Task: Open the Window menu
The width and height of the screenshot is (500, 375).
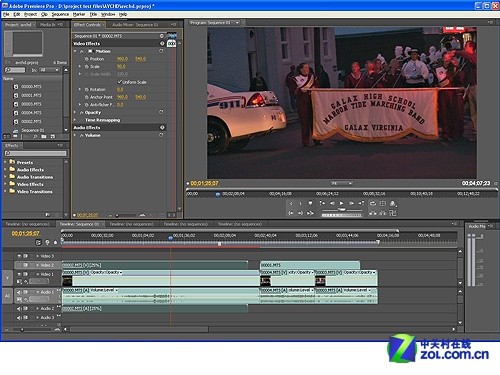Action: click(108, 14)
